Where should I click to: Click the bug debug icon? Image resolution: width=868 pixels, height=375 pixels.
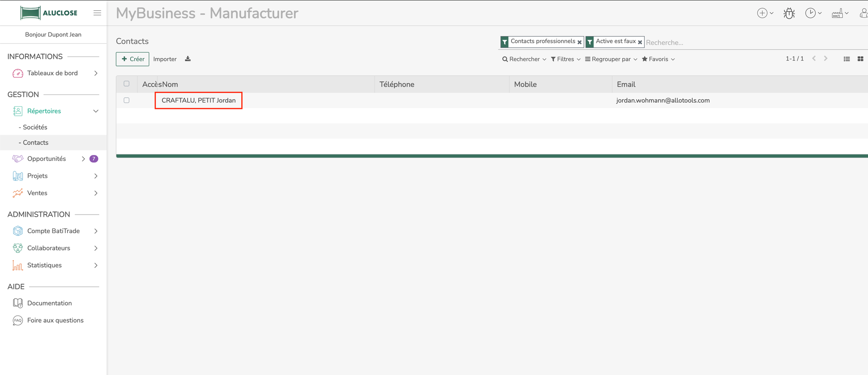(x=789, y=14)
